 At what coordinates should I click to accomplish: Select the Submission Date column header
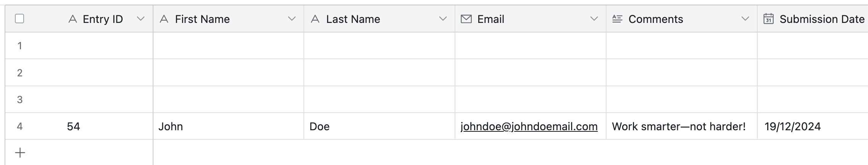[821, 19]
